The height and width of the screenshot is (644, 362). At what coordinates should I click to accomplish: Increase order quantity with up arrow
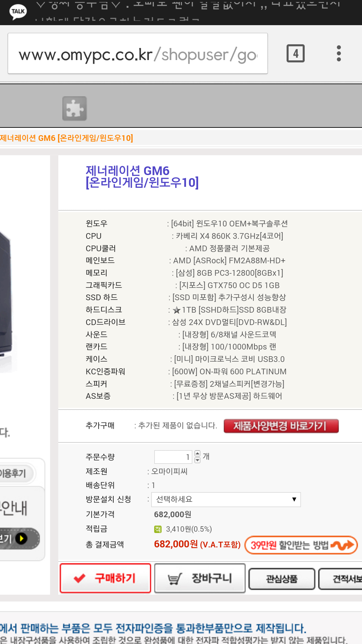click(197, 453)
